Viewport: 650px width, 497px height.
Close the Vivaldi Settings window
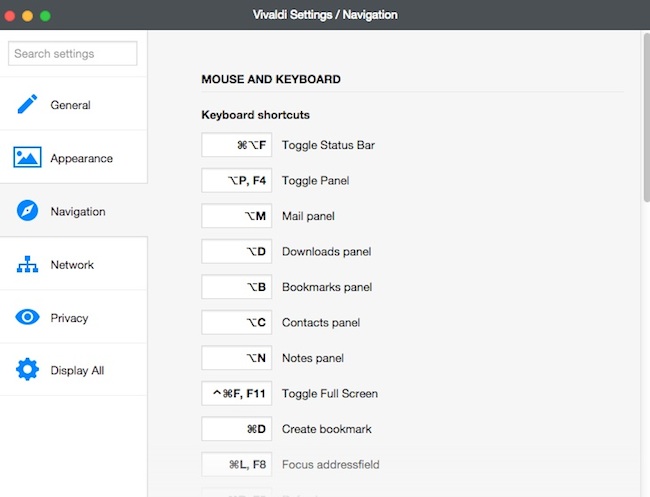pyautogui.click(x=10, y=16)
